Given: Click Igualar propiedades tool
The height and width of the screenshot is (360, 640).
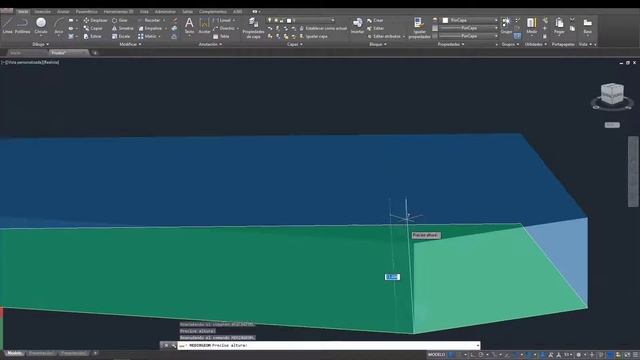Looking at the screenshot, I should point(419,28).
